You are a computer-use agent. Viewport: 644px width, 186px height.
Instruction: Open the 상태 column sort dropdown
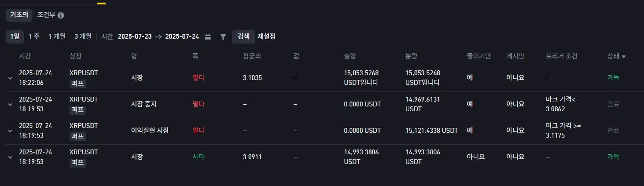click(624, 57)
